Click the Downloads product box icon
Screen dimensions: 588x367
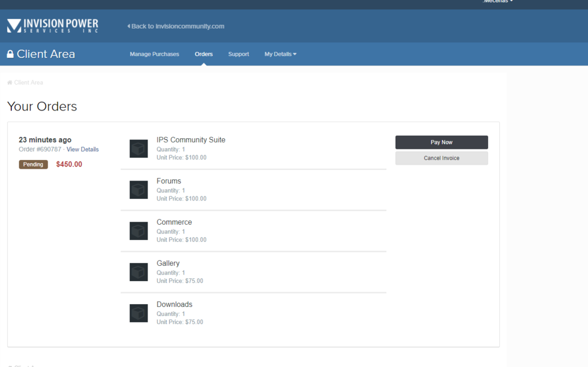pyautogui.click(x=138, y=313)
